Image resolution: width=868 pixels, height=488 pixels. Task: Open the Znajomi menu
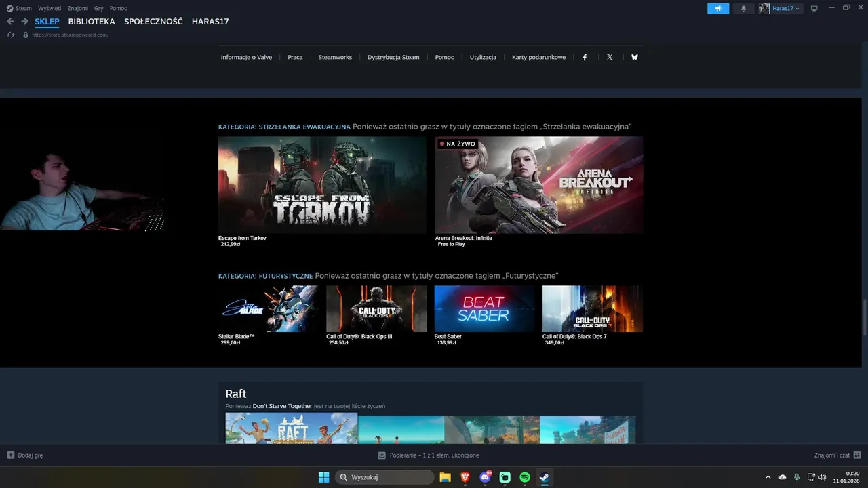(77, 8)
